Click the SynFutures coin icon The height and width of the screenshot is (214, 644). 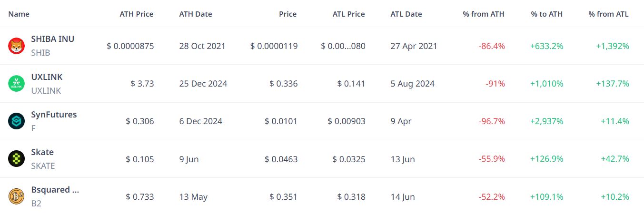click(16, 121)
